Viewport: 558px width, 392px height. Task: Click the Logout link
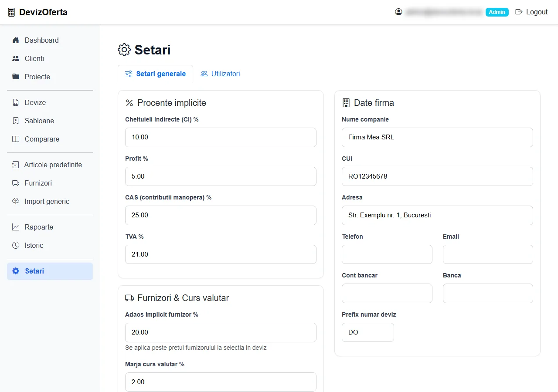pos(531,12)
